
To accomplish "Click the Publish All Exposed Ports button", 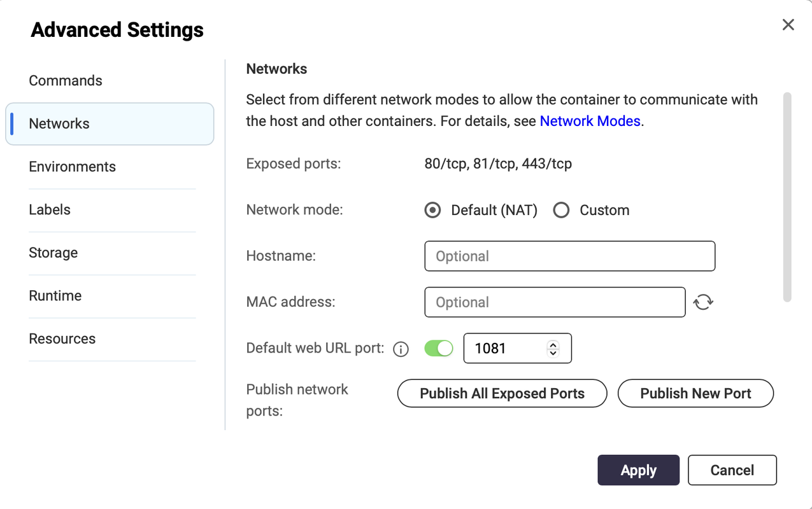I will [502, 393].
